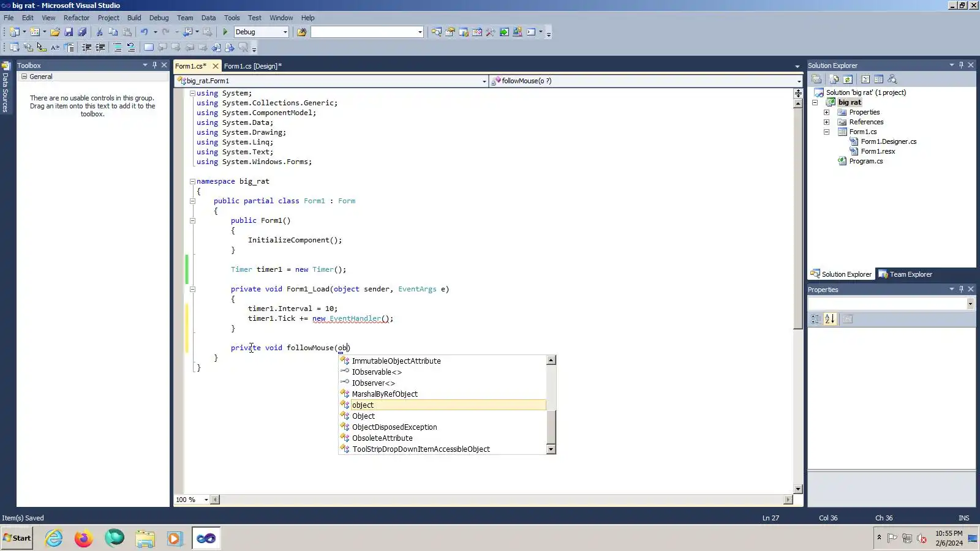Click the Save selected item toolbar icon

tap(69, 32)
